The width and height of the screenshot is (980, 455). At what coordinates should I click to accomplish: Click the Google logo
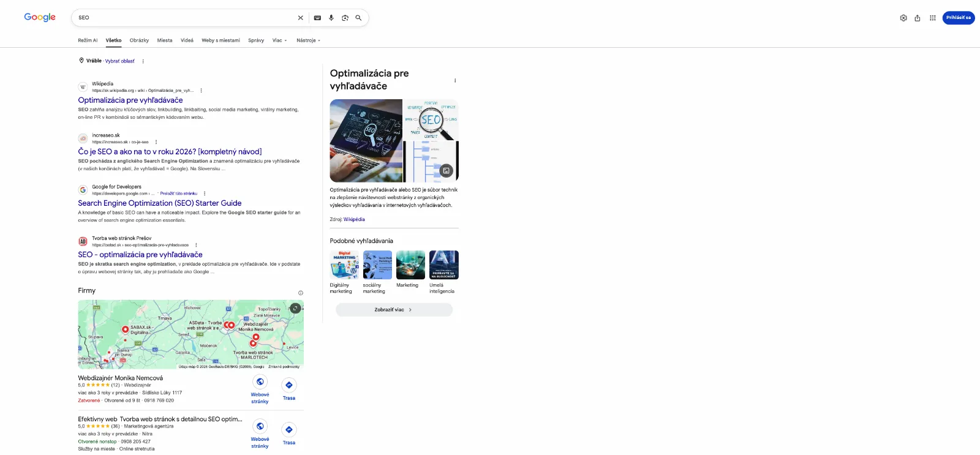(x=40, y=17)
